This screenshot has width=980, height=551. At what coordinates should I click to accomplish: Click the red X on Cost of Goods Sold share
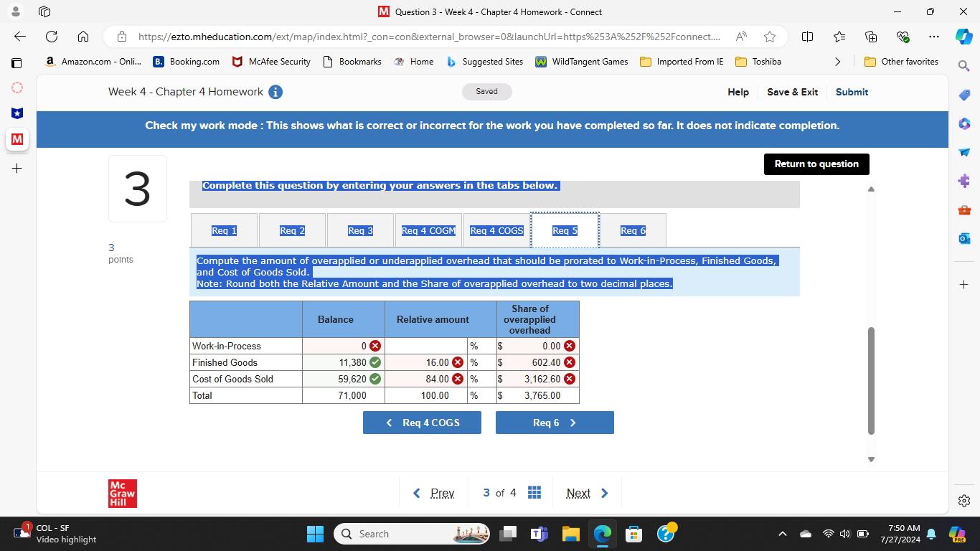[x=570, y=379]
